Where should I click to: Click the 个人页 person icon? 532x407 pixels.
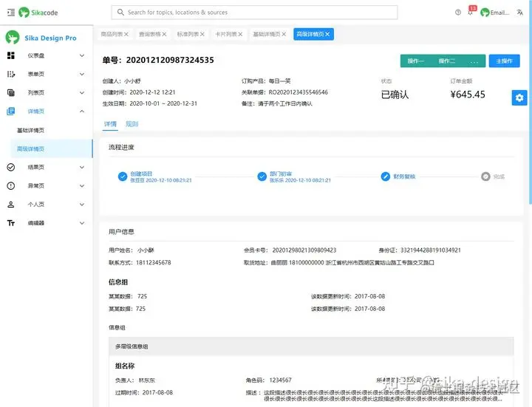(11, 205)
